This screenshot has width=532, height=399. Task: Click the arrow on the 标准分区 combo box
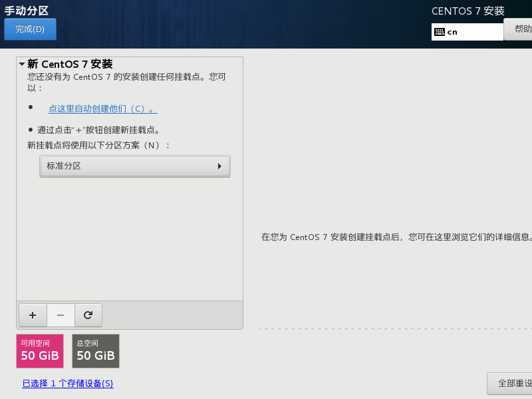pyautogui.click(x=219, y=166)
